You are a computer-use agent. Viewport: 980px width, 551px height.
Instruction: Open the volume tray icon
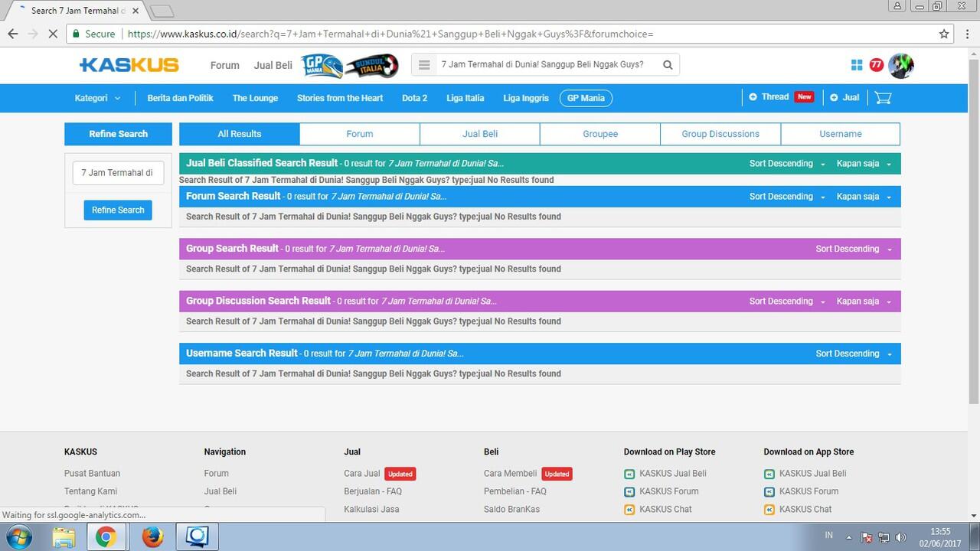(900, 537)
